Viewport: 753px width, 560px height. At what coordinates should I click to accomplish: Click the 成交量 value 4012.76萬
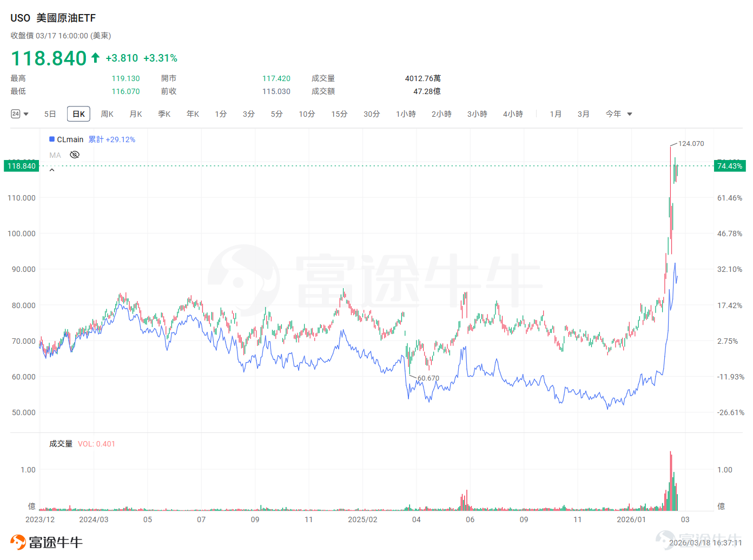pos(423,78)
